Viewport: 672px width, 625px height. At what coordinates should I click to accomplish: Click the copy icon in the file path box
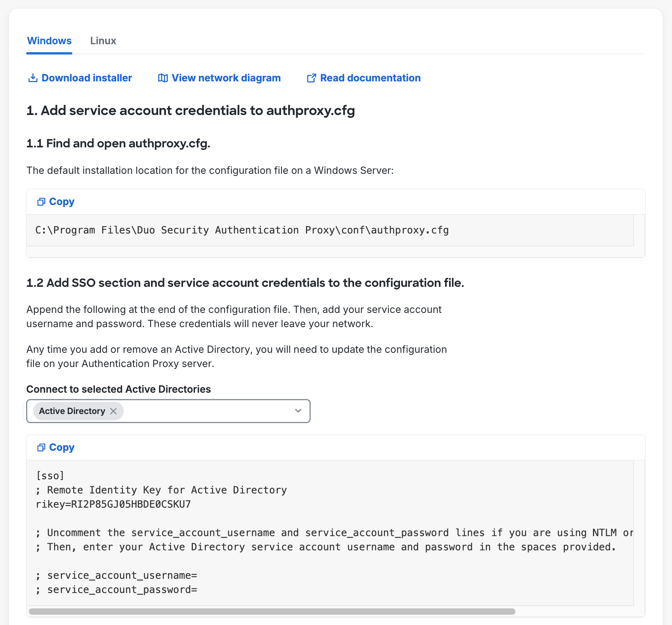41,201
